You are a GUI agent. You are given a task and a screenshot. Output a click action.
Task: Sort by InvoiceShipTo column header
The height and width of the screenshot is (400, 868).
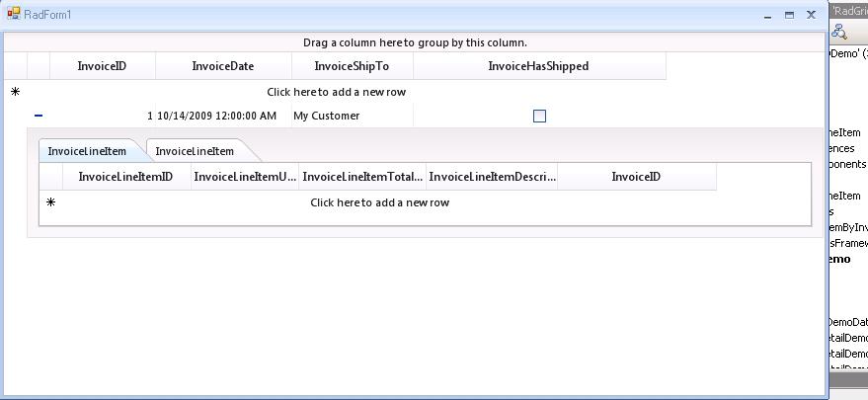pos(353,66)
